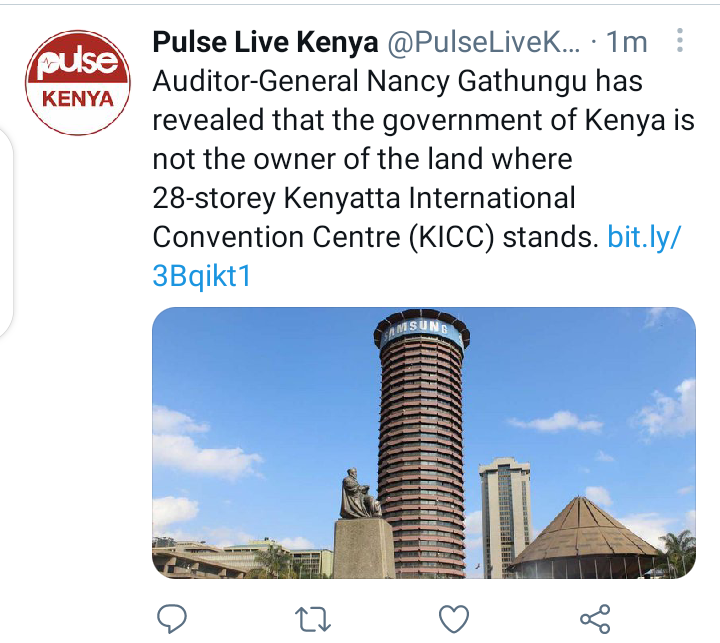
Task: Click the Kenyatta International Convention Centre text line
Action: [x=364, y=198]
